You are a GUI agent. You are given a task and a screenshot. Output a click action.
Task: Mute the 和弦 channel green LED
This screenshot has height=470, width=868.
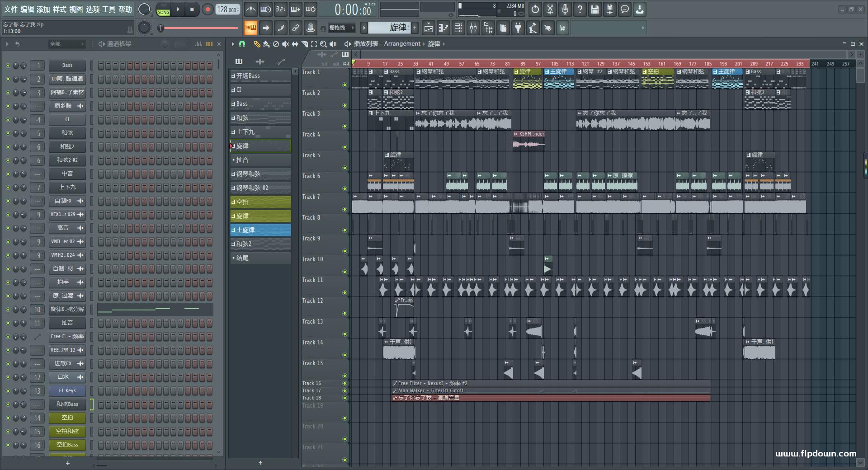[x=8, y=133]
